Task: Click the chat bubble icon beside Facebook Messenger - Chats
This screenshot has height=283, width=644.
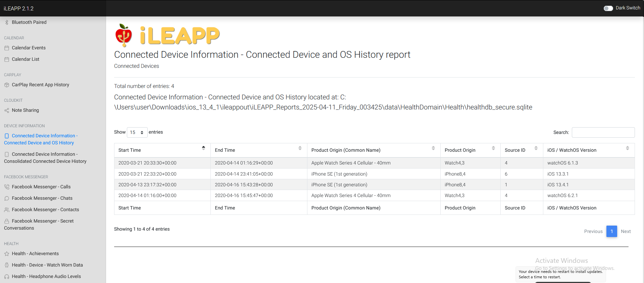Action: point(7,198)
